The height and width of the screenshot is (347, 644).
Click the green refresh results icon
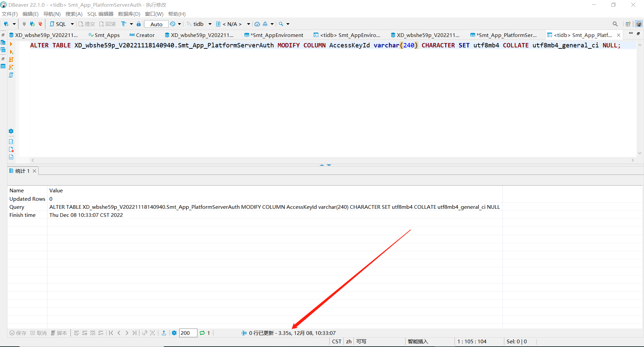[x=202, y=333]
